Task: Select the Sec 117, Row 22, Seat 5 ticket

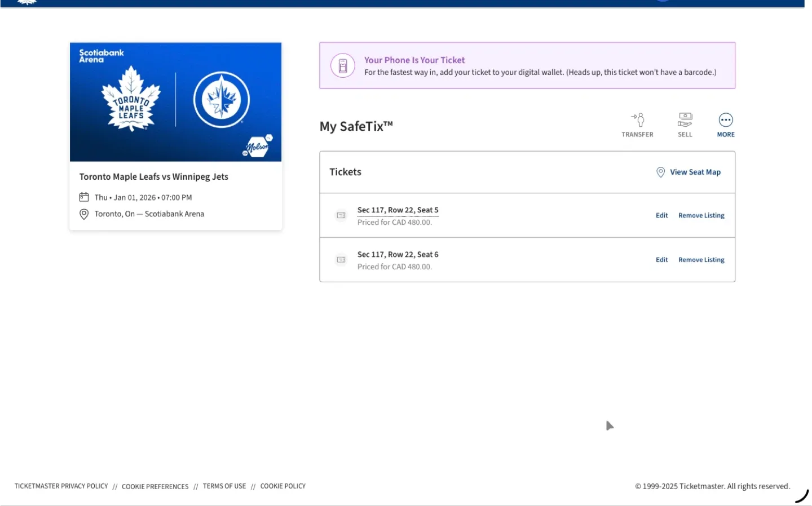Action: tap(398, 210)
